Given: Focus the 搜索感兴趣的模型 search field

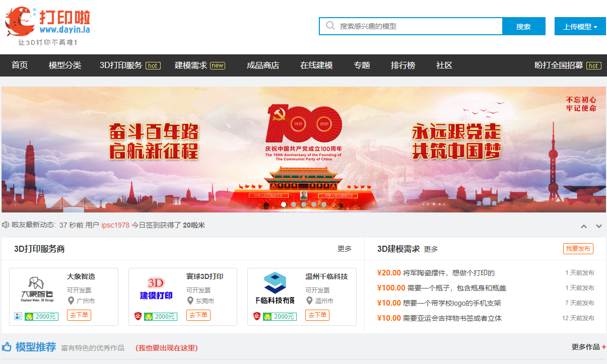Looking at the screenshot, I should pos(418,26).
